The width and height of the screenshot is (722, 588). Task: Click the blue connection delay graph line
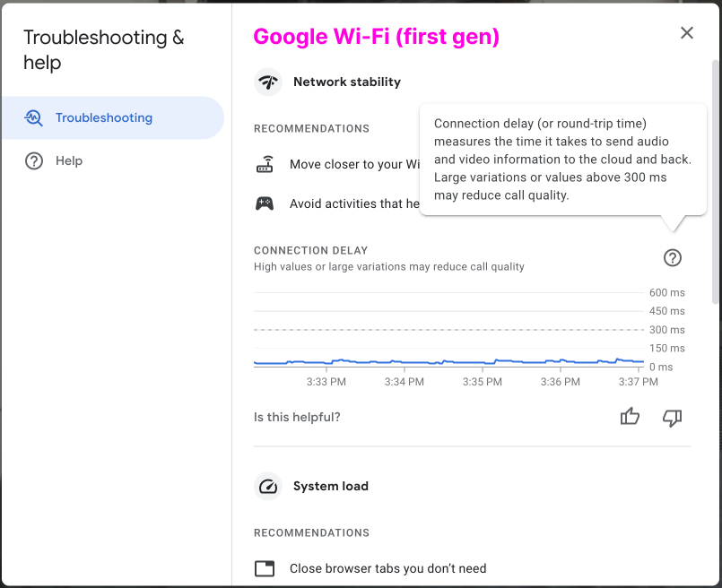tap(448, 362)
